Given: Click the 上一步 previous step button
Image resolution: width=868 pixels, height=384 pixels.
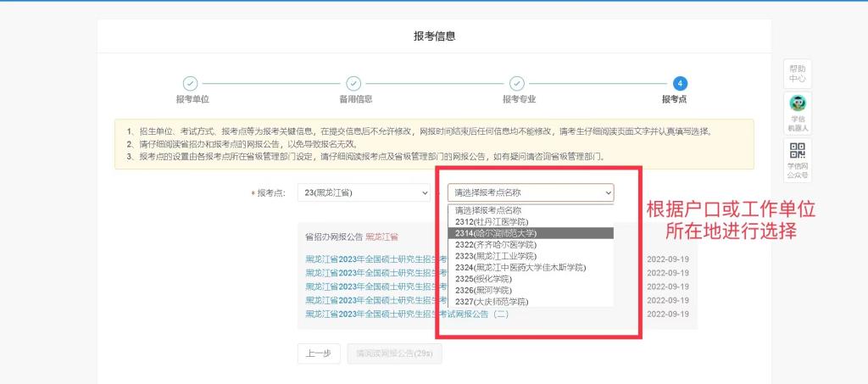Looking at the screenshot, I should 319,353.
